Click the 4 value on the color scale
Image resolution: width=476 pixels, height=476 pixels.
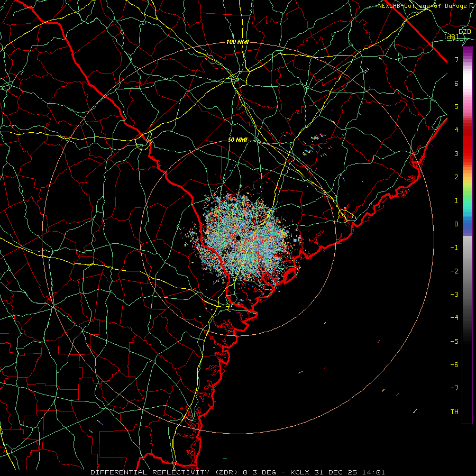456,130
